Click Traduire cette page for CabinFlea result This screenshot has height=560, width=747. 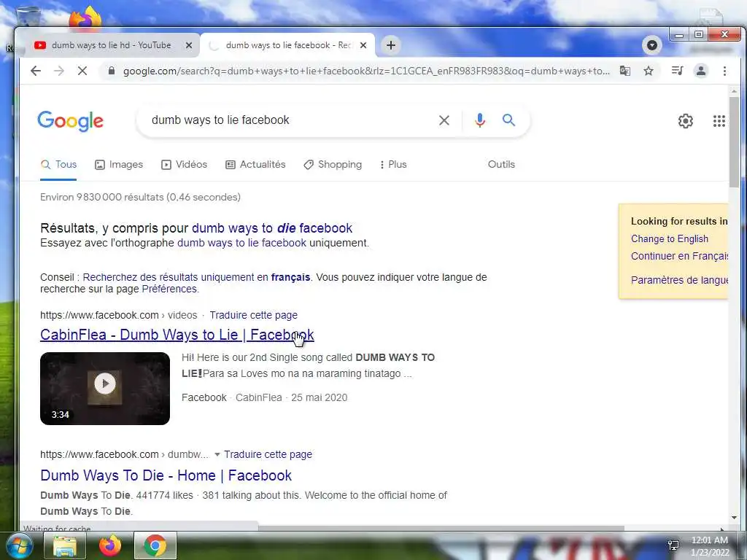click(x=253, y=315)
